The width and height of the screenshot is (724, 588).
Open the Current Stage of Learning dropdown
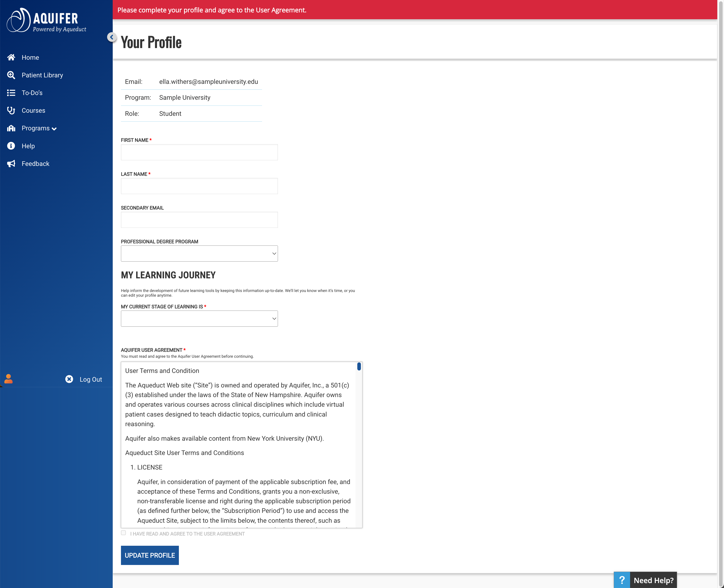[199, 318]
